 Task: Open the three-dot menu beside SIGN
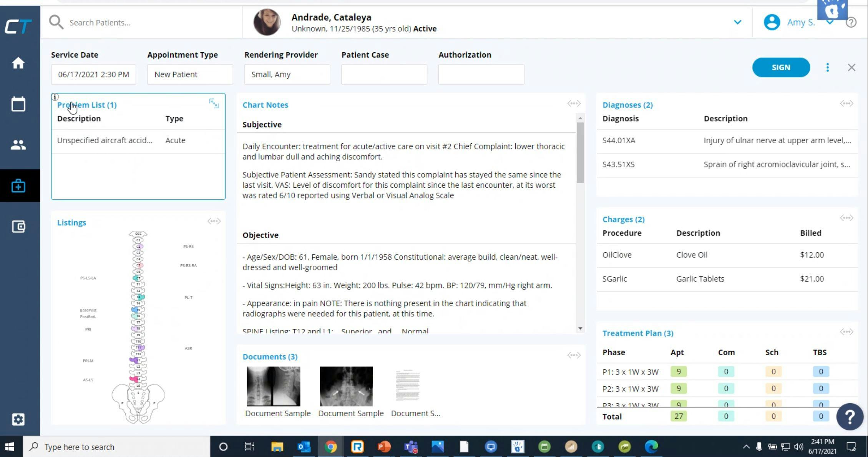827,68
